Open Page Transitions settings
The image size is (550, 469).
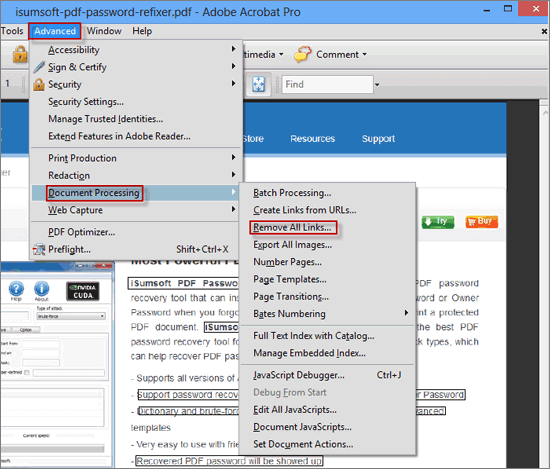coord(327,296)
